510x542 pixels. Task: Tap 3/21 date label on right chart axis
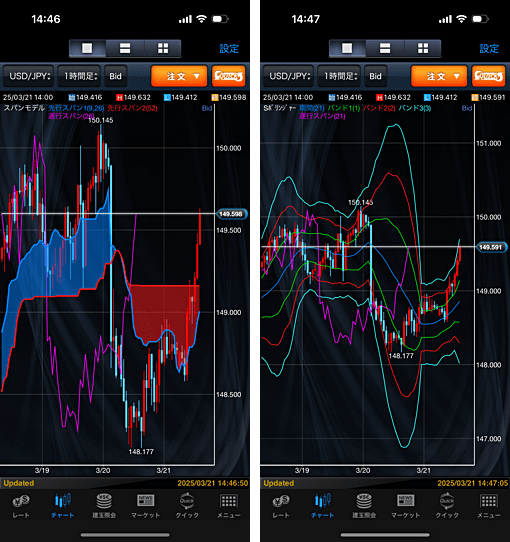click(424, 470)
